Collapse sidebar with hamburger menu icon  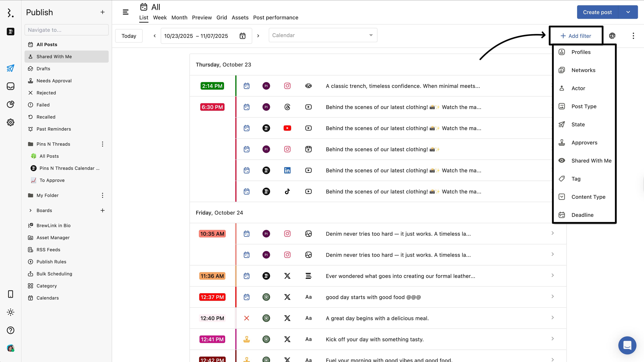point(125,12)
